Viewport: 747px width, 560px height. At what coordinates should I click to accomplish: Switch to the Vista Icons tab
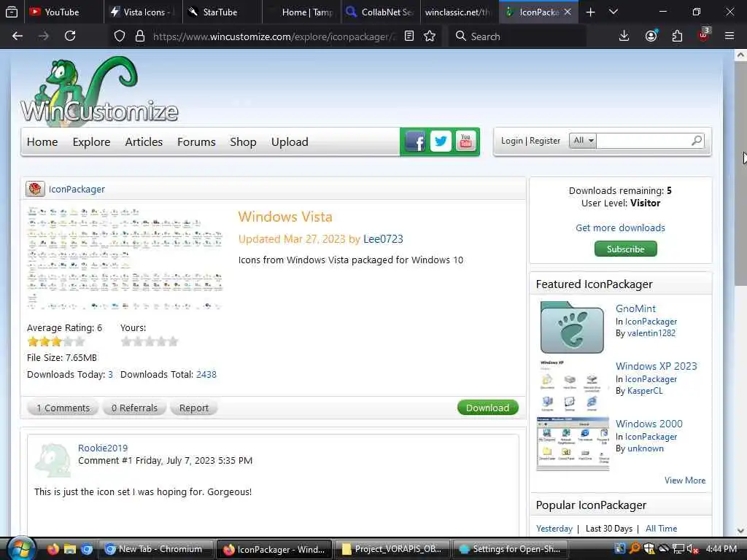143,12
